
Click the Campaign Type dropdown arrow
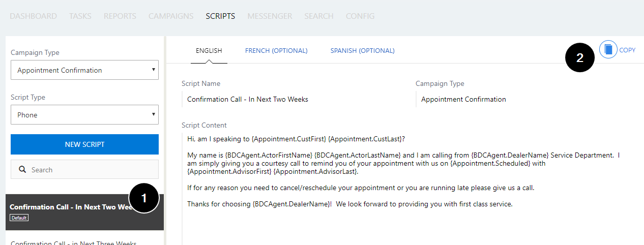tap(154, 70)
